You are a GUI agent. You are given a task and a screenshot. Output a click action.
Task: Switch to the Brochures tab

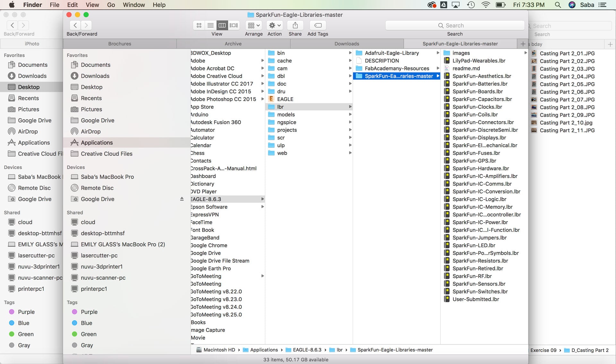pyautogui.click(x=120, y=44)
